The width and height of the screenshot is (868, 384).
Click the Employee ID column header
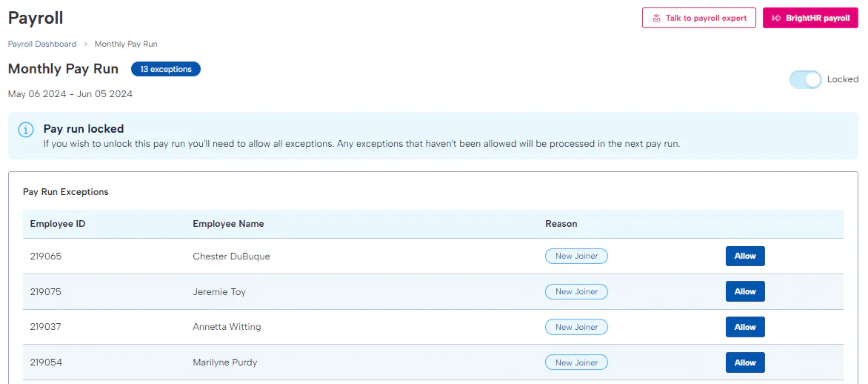(x=58, y=224)
